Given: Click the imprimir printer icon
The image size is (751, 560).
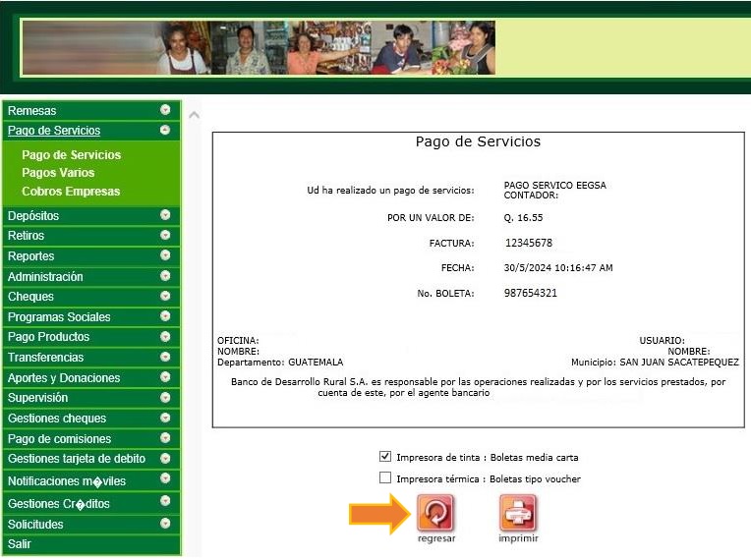Looking at the screenshot, I should click(x=518, y=513).
